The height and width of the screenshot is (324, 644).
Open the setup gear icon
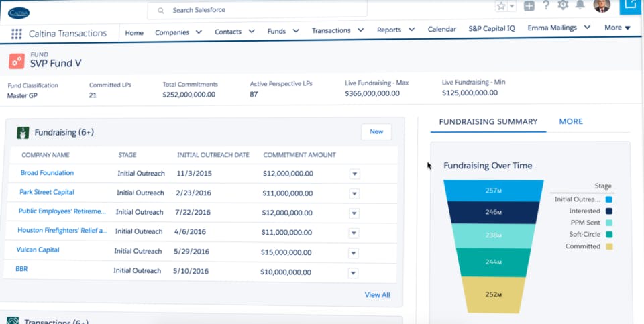[563, 5]
